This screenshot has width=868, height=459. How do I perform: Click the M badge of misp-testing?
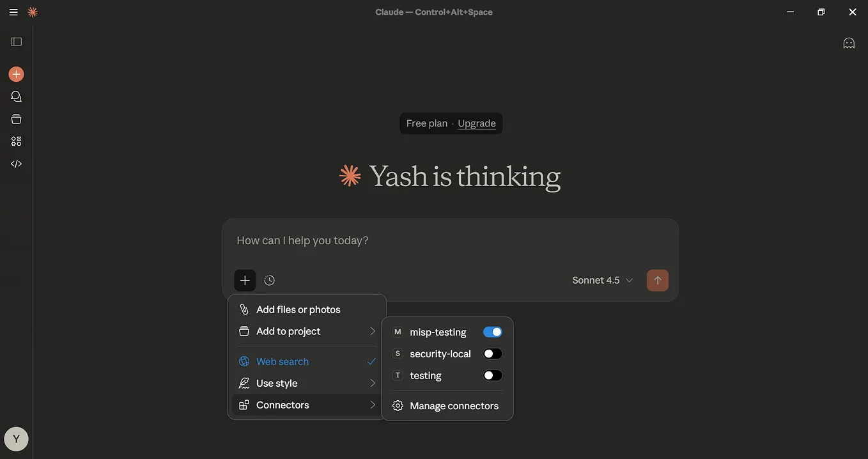[x=398, y=332]
